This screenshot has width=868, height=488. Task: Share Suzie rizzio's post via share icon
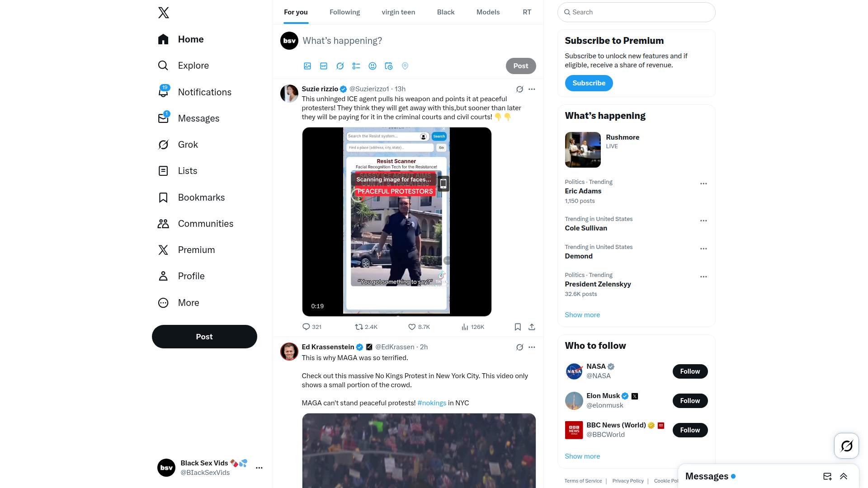click(532, 327)
